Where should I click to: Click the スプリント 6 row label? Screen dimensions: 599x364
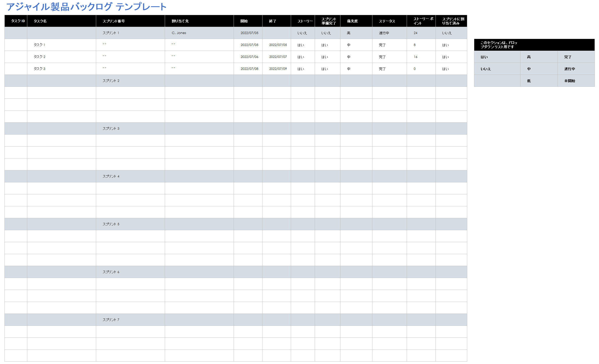(x=130, y=272)
